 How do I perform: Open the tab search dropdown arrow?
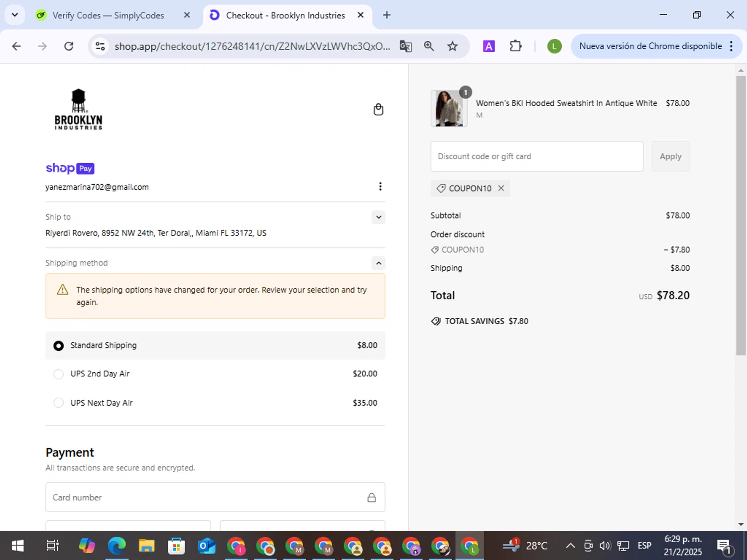[x=15, y=15]
